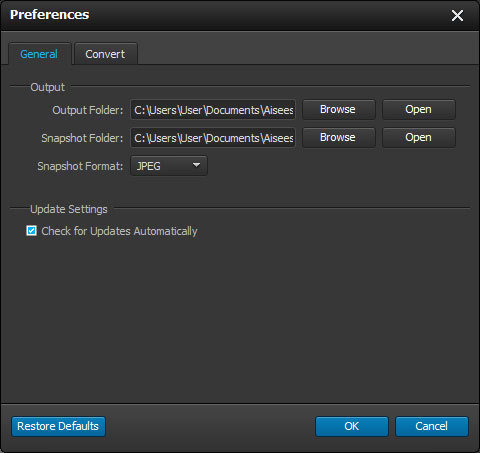Screen dimensions: 480x453
Task: Uncheck Check for Updates Automatically checkbox
Action: pyautogui.click(x=32, y=231)
